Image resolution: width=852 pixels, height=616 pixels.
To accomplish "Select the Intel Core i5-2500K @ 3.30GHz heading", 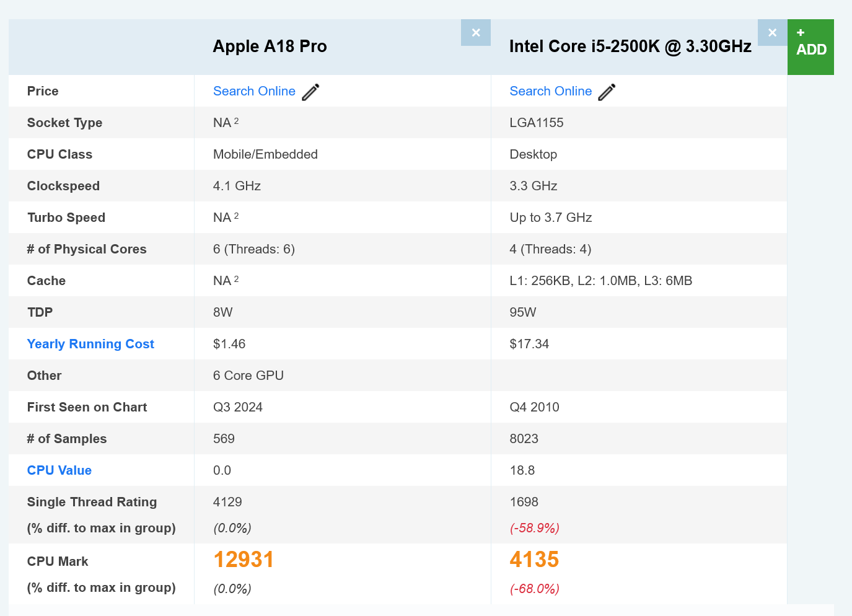I will coord(630,46).
